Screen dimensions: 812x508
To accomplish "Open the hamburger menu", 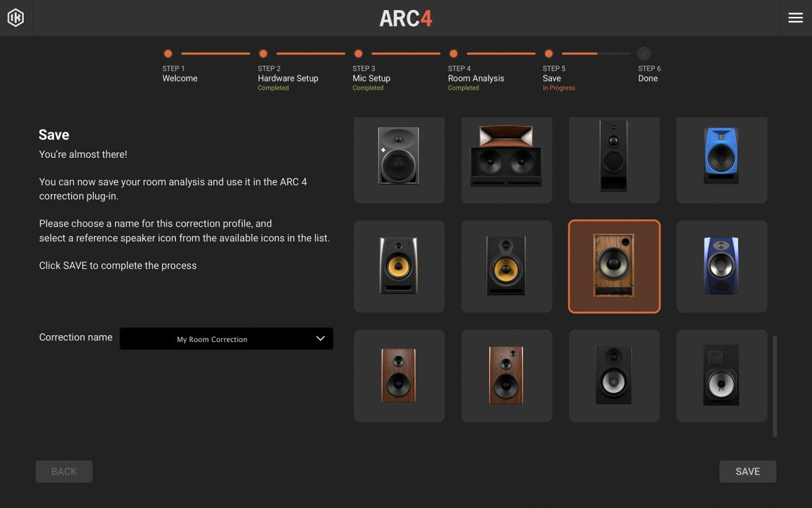I will (x=796, y=17).
